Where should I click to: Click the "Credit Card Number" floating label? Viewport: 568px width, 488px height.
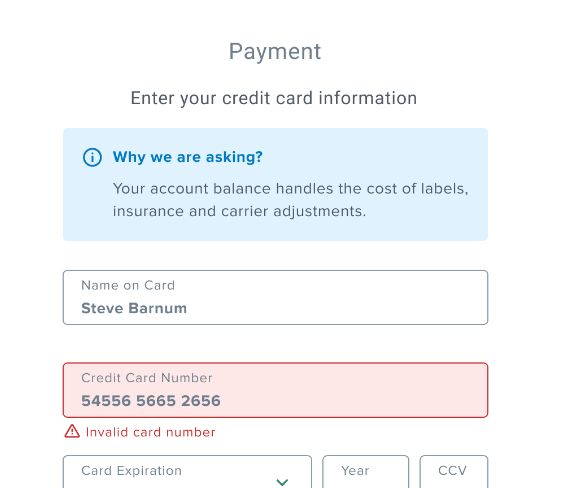[x=147, y=378]
